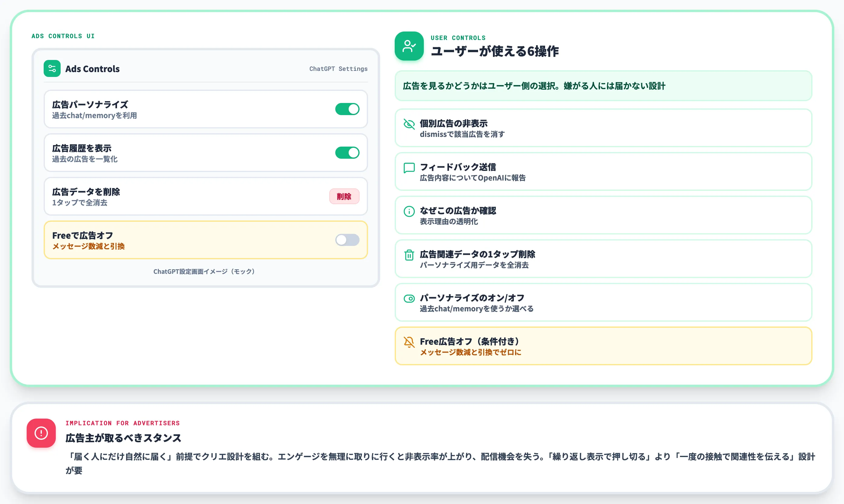
Task: Select the 個別広告の非表示 card title
Action: coord(454,123)
